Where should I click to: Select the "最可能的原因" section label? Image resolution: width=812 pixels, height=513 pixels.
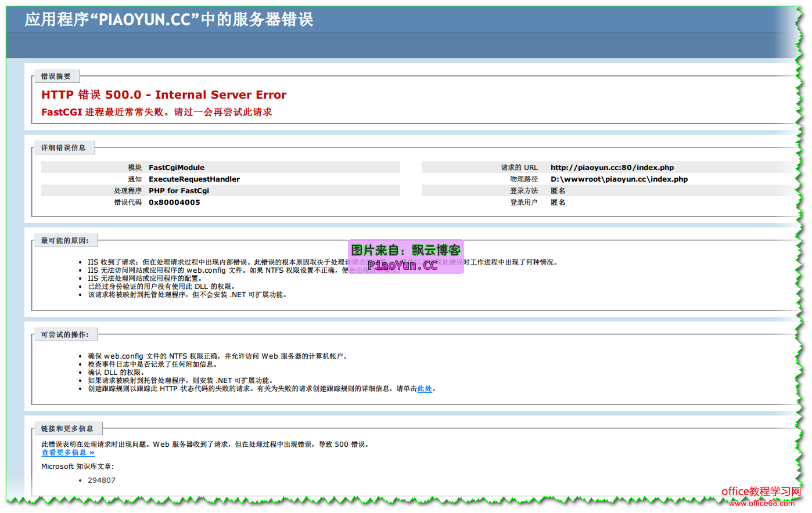click(65, 241)
